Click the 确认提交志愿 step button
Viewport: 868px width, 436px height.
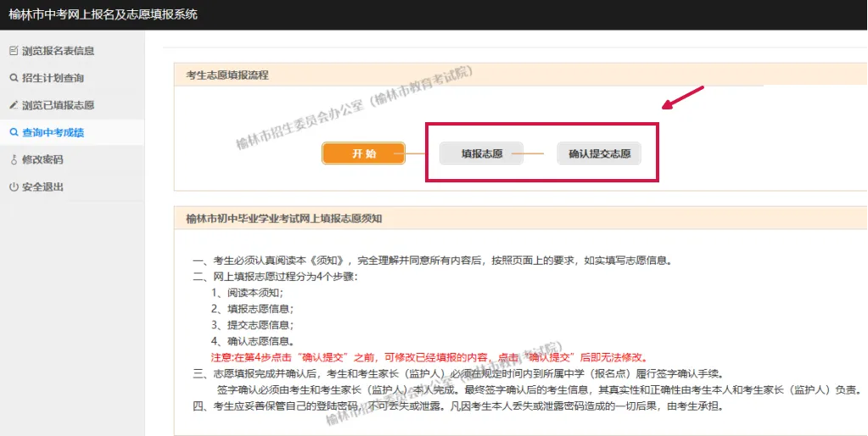599,154
